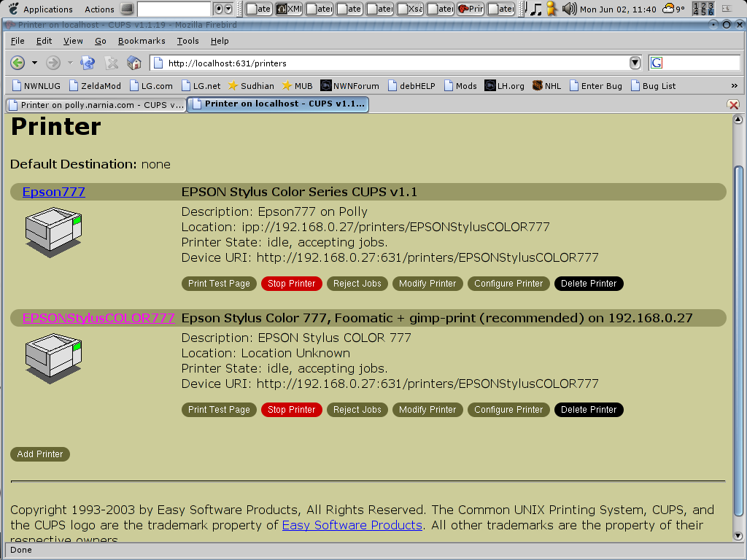Click the Google search engine icon
Viewport: 747px width, 560px height.
point(657,63)
